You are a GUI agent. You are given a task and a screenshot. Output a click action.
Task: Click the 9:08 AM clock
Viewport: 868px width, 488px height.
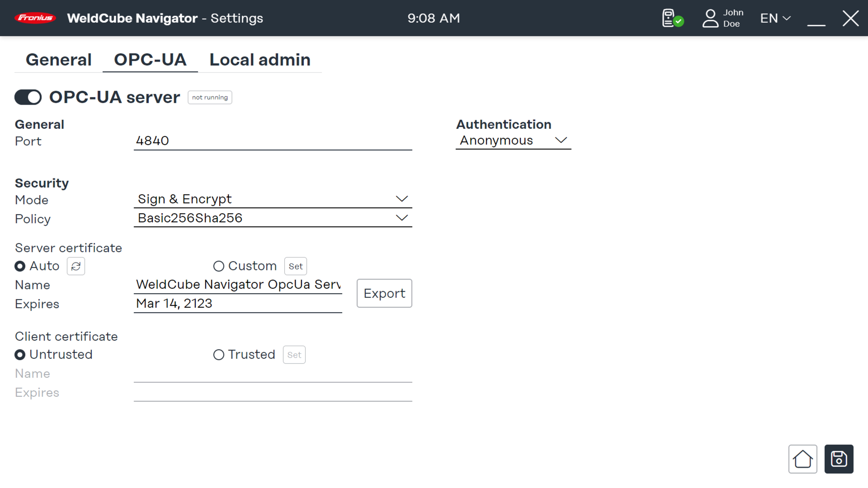click(434, 18)
